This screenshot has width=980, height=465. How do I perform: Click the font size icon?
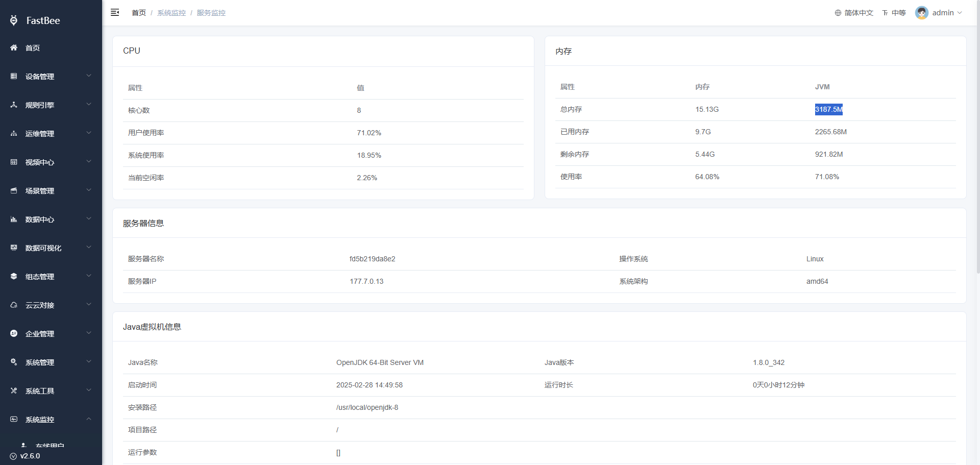885,13
